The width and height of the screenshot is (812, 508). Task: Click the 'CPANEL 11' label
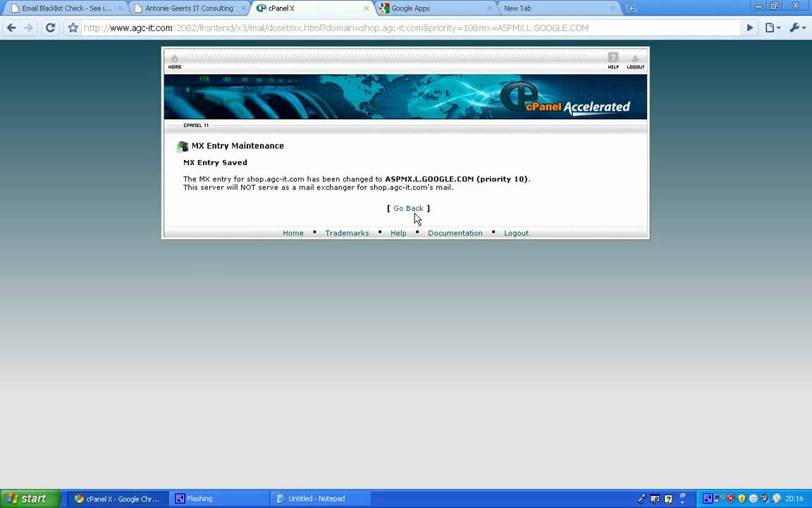tap(196, 126)
